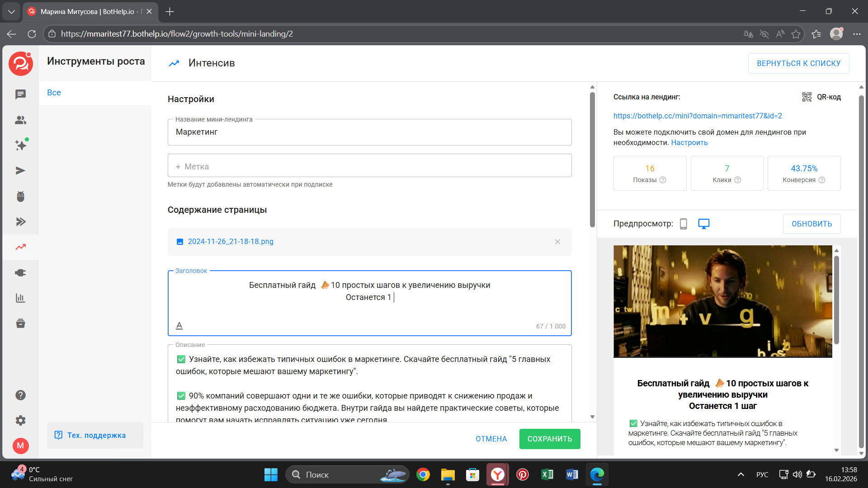Remove the attached 2024-11-26 image
The image size is (868, 488).
coord(557,242)
